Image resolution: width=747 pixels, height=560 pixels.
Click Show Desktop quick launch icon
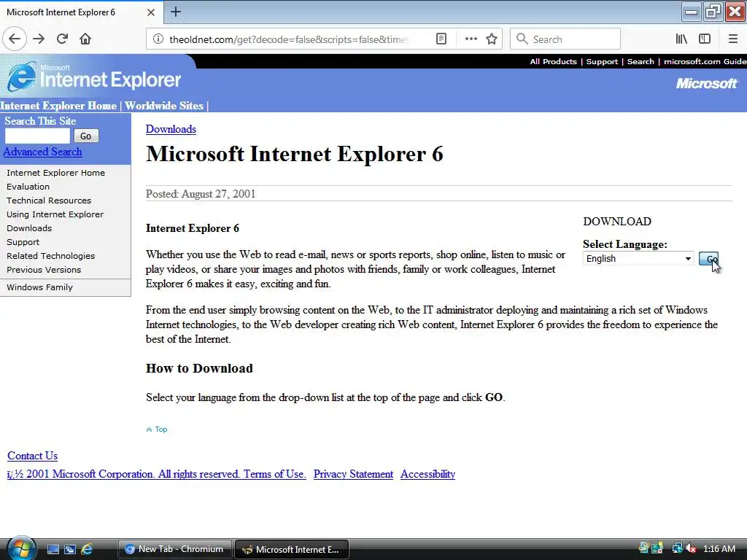[x=53, y=549]
